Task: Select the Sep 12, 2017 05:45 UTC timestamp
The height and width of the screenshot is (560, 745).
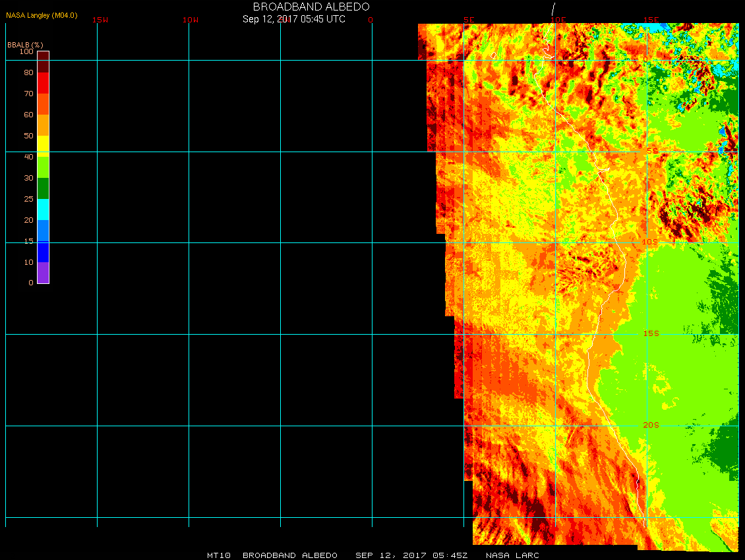Action: (294, 19)
